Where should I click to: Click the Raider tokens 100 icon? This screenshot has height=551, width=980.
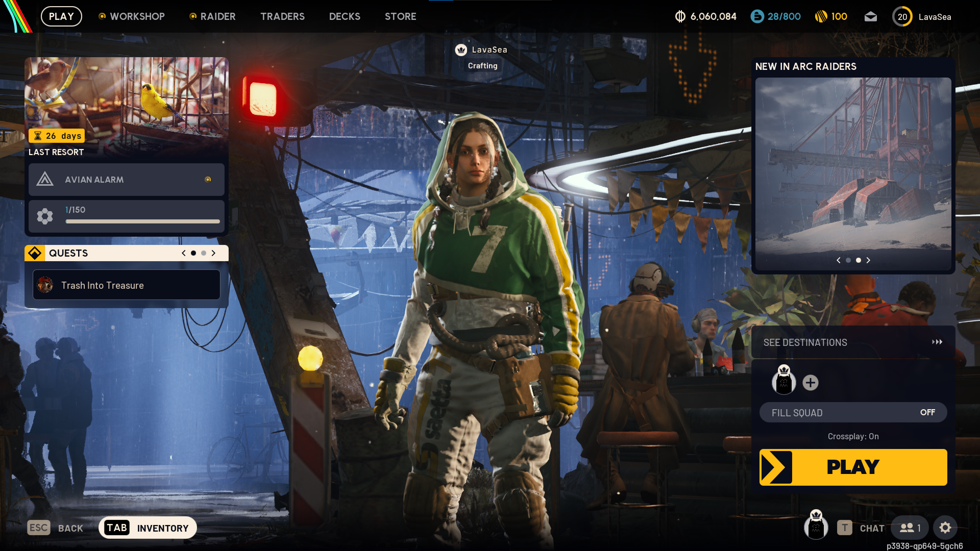(821, 17)
